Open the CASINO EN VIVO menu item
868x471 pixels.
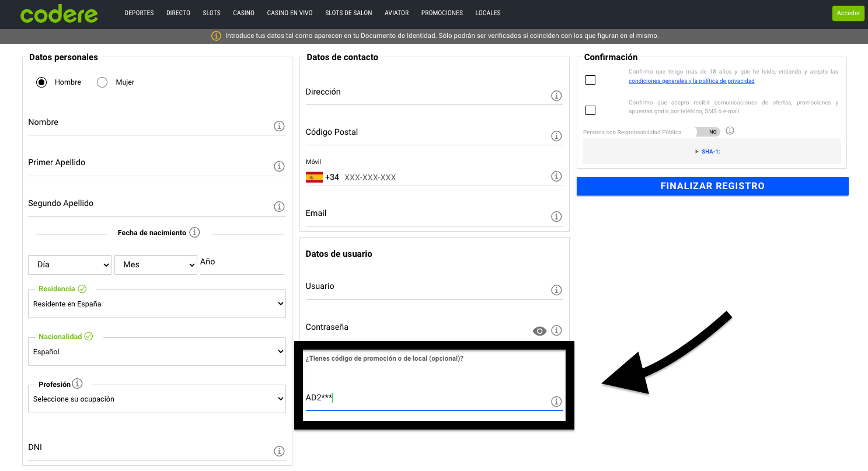coord(290,13)
